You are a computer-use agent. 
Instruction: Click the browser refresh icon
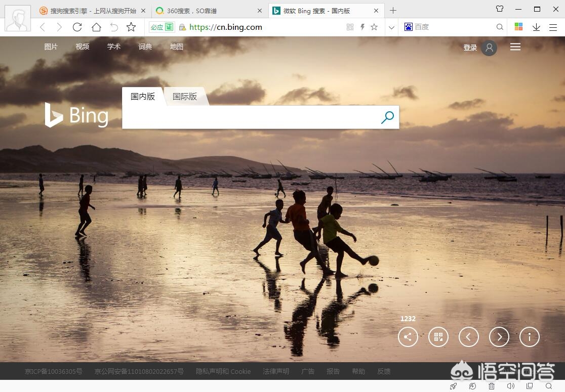pyautogui.click(x=77, y=27)
